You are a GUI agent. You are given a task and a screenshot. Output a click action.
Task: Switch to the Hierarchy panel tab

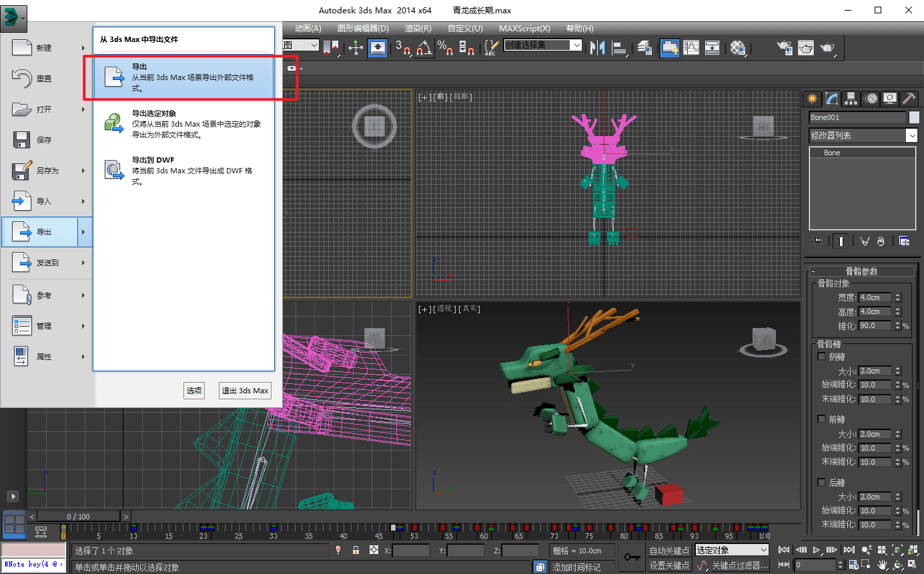[x=851, y=99]
